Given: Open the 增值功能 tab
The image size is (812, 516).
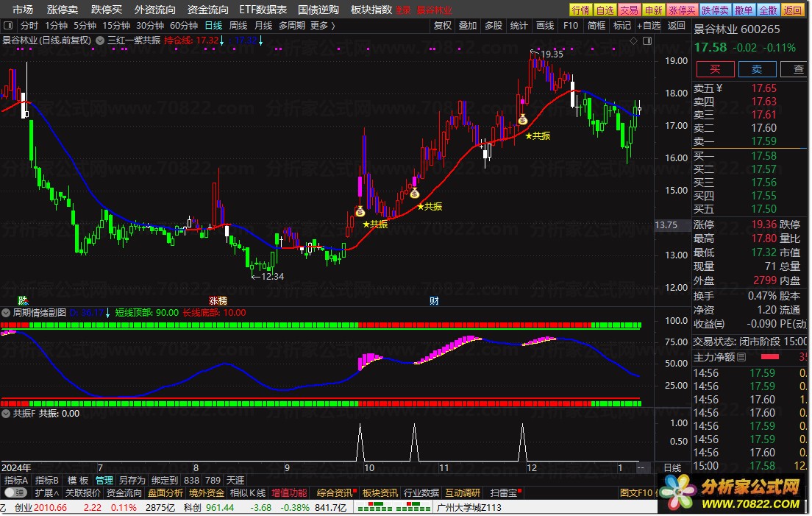Looking at the screenshot, I should click(290, 492).
